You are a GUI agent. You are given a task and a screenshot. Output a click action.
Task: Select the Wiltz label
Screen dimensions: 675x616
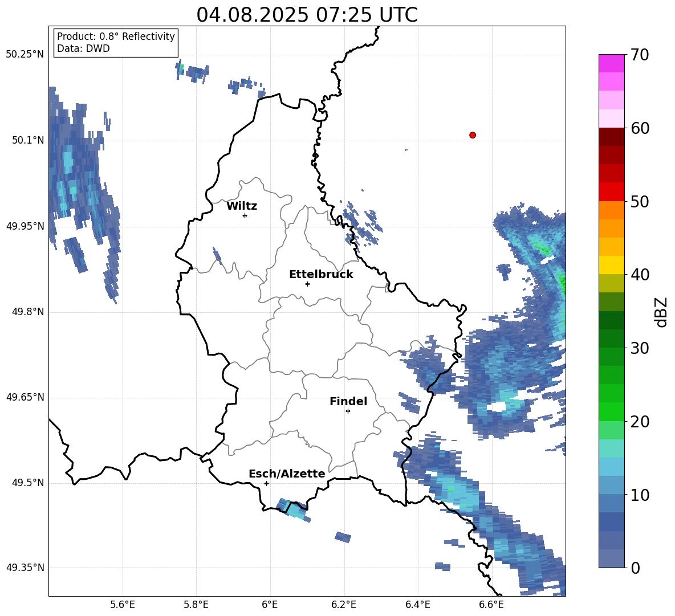pyautogui.click(x=242, y=206)
